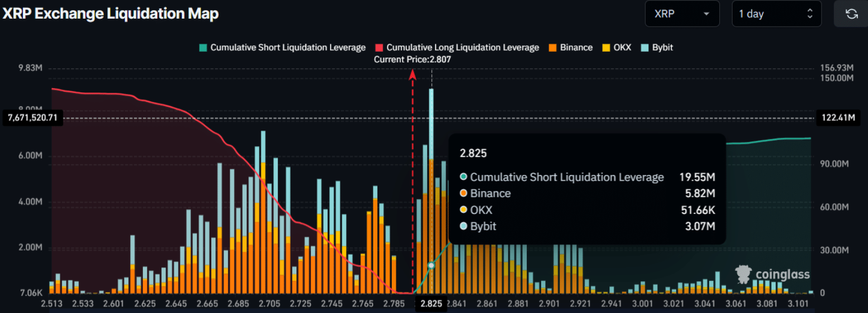Open the 1 day timeframe selector

tap(776, 14)
